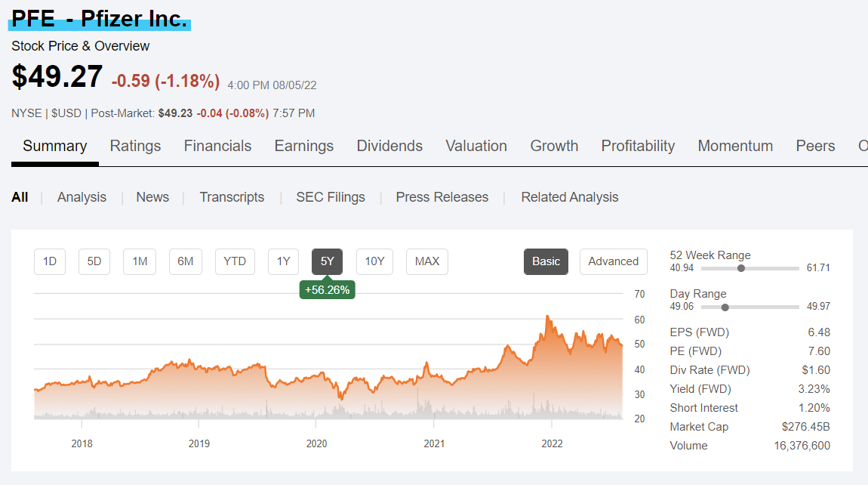Image resolution: width=868 pixels, height=485 pixels.
Task: Click the post-market price $49.23
Action: point(175,113)
